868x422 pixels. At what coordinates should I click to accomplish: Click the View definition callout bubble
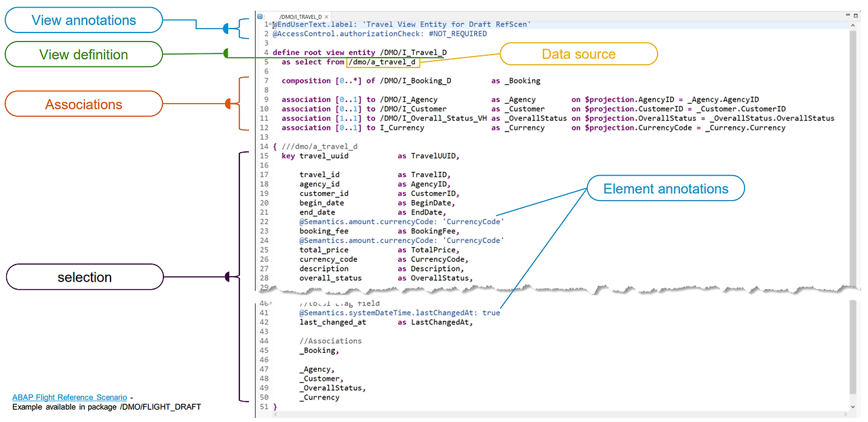[x=83, y=54]
